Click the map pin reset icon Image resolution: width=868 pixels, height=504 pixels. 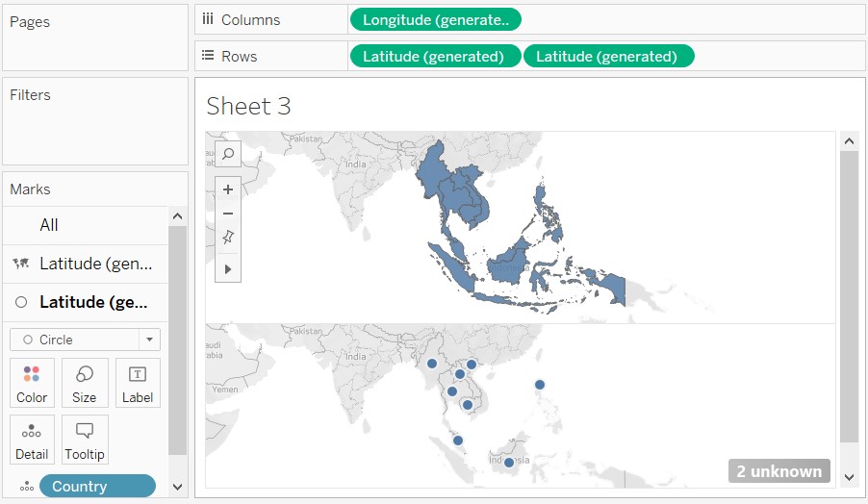click(x=227, y=238)
